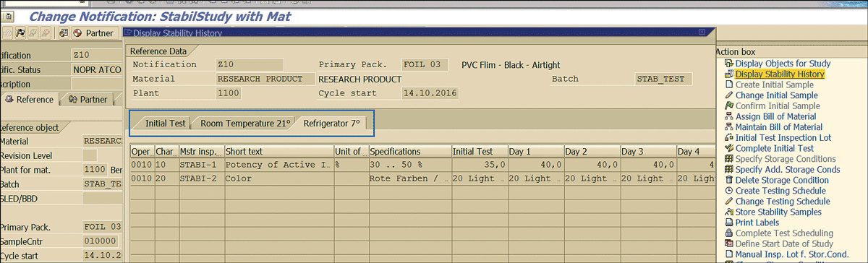Click the Primary Pack. field FOIL 03
This screenshot has width=868, height=263.
(422, 65)
